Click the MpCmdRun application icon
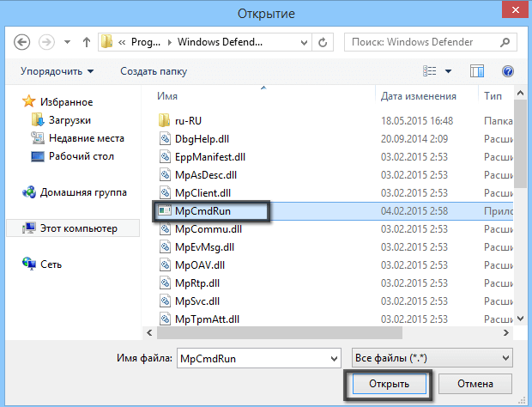The image size is (532, 407). [165, 210]
